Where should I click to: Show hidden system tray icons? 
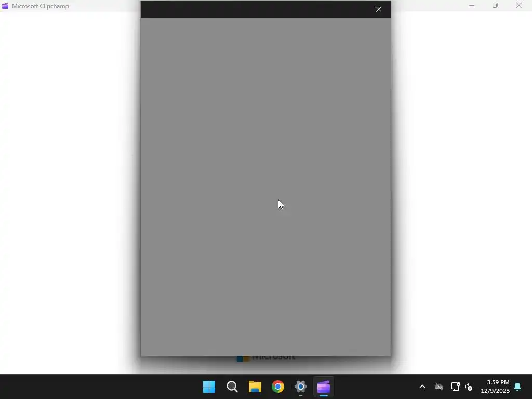[422, 387]
